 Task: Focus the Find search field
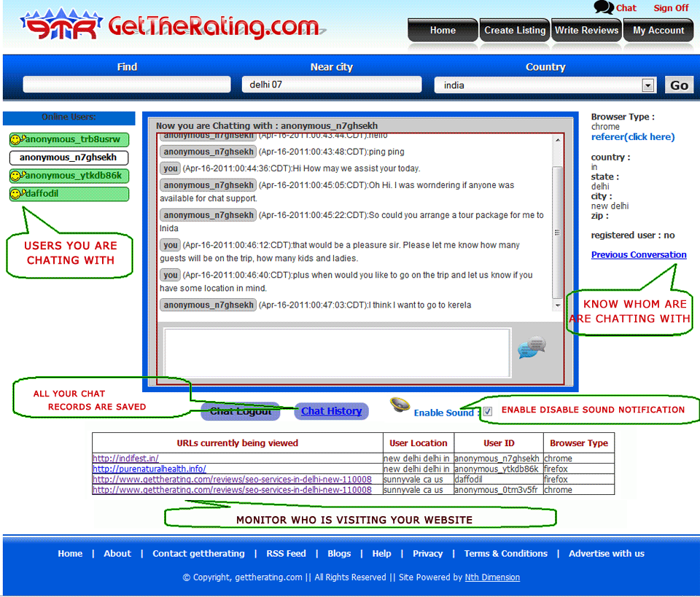(x=127, y=85)
